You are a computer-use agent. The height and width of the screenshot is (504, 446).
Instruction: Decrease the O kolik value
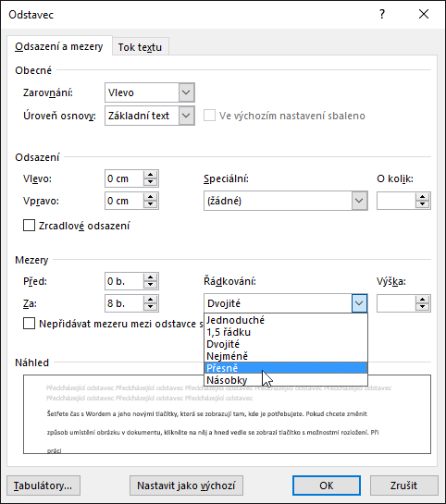[423, 204]
